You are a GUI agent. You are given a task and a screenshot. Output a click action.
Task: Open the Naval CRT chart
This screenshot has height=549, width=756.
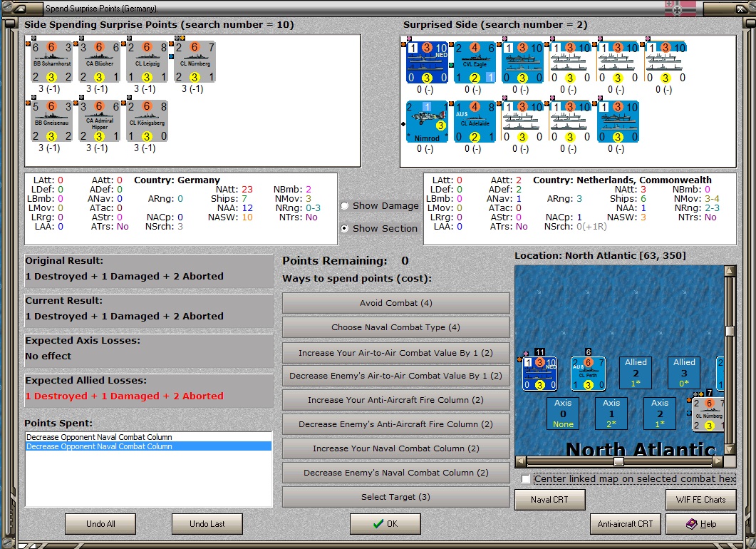549,500
